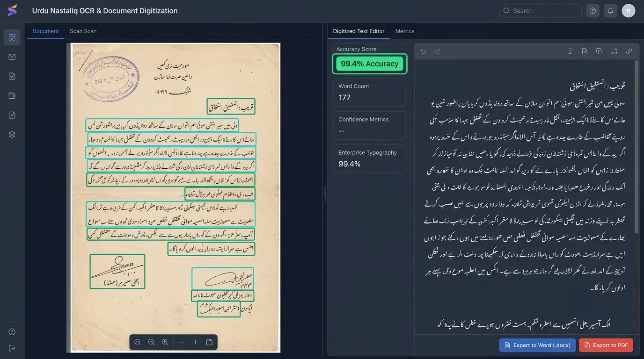Select the Digitized Text Editor tab
The image size is (644, 359).
click(359, 31)
